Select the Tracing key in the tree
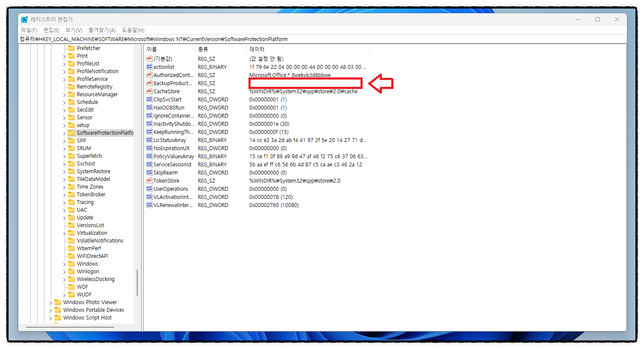 tap(85, 202)
